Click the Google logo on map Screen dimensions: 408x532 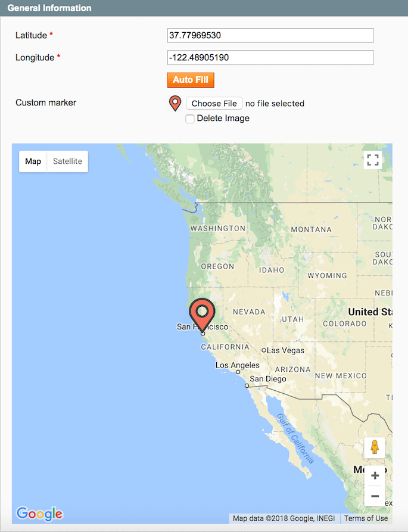(x=39, y=514)
